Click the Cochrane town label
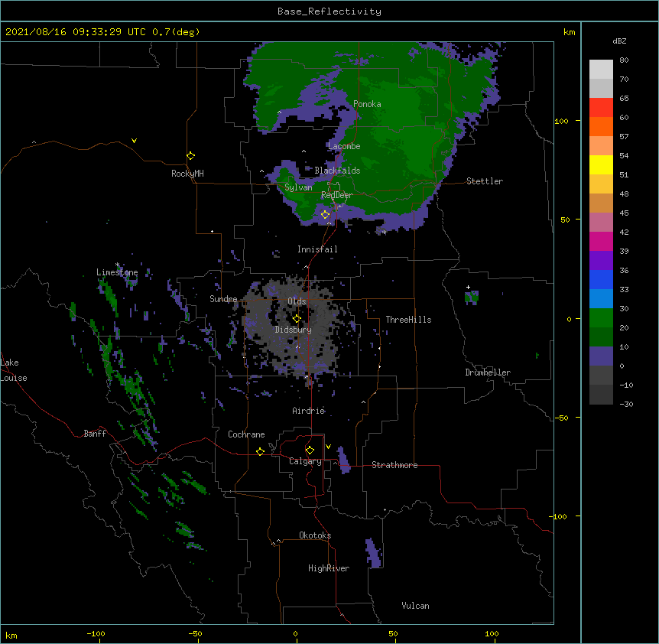Viewport: 659px width, 644px height. click(246, 434)
